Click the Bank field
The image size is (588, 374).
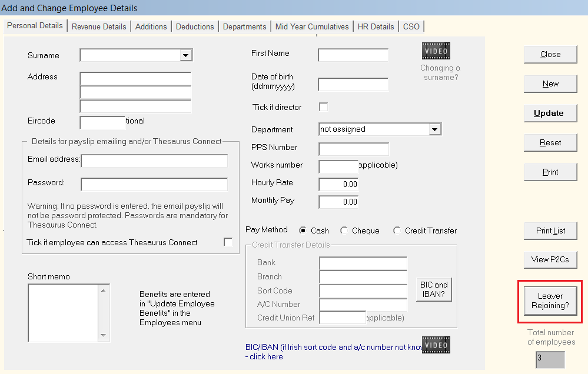[363, 263]
